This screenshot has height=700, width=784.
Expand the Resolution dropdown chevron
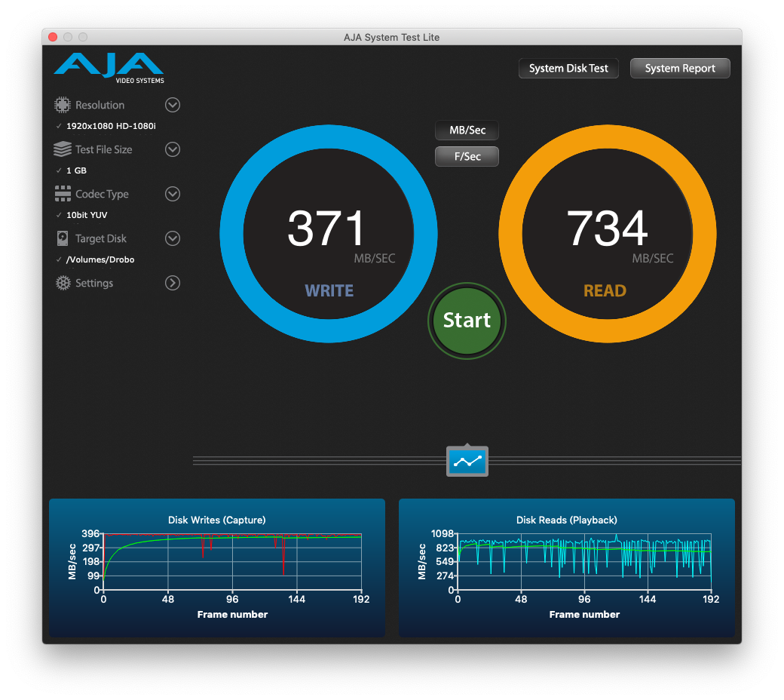tap(173, 105)
